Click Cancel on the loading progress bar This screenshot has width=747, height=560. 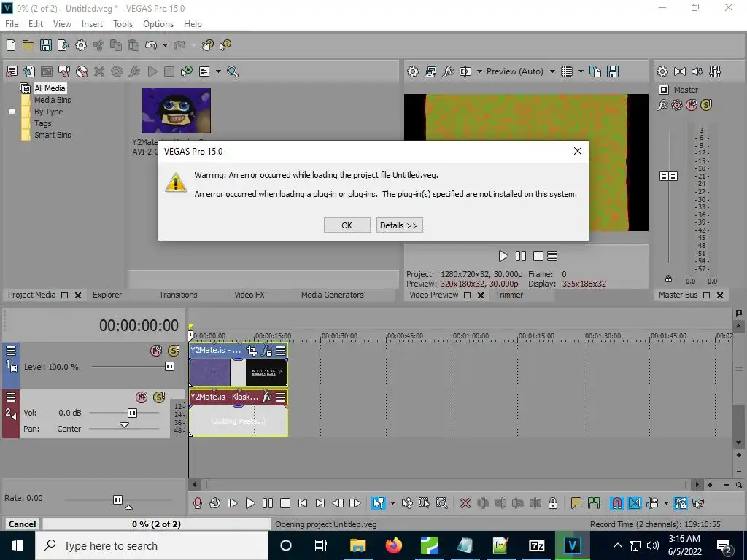pyautogui.click(x=22, y=524)
